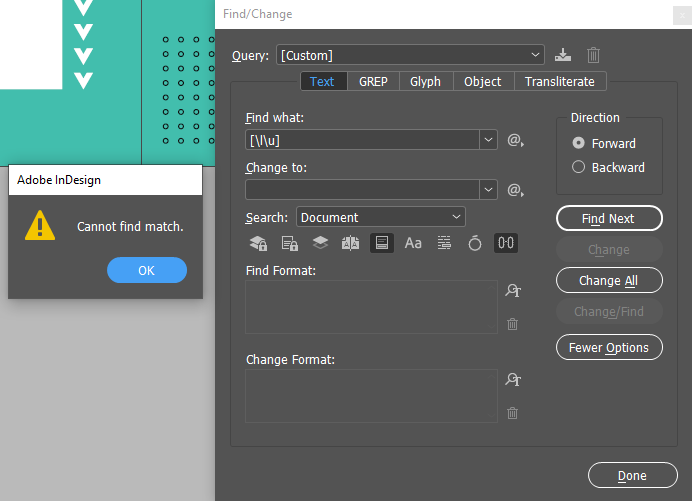Open special characters menu for Find what
The height and width of the screenshot is (501, 692).
516,140
